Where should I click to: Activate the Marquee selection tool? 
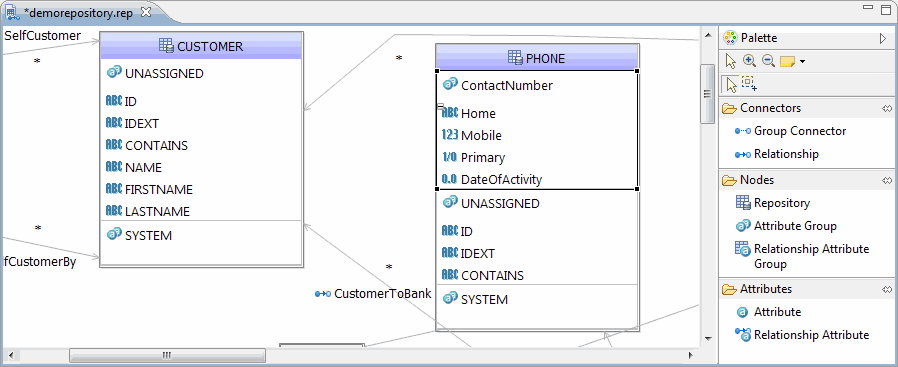click(749, 84)
